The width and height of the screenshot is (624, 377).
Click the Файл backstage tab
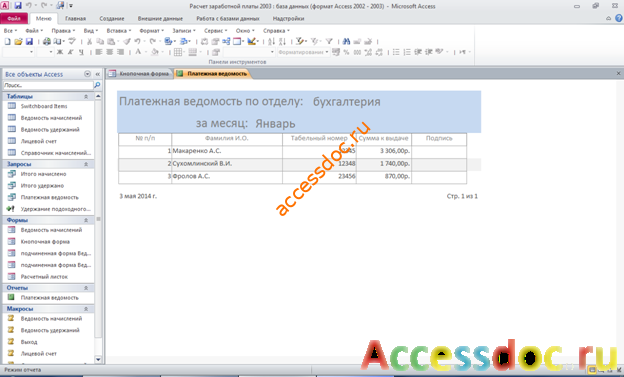click(14, 19)
